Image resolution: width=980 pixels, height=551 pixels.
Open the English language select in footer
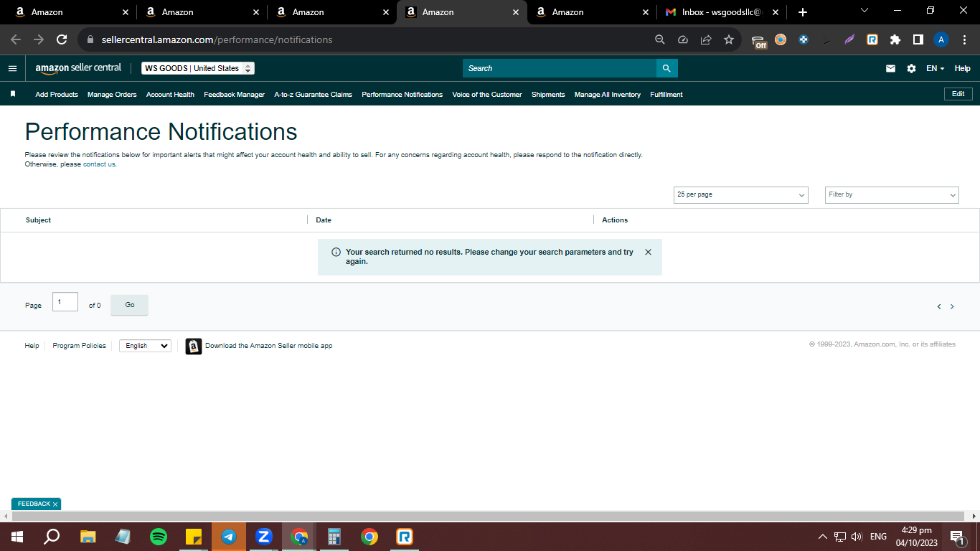[x=145, y=346]
